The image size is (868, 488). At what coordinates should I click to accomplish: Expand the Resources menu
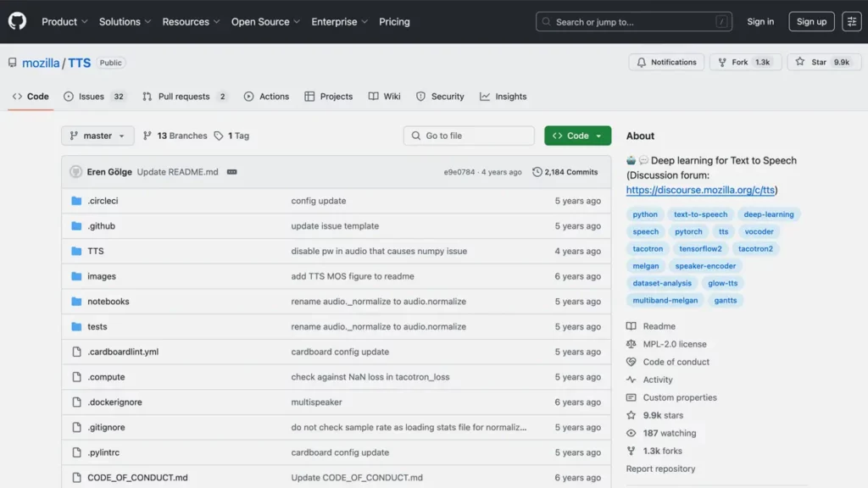pyautogui.click(x=191, y=21)
